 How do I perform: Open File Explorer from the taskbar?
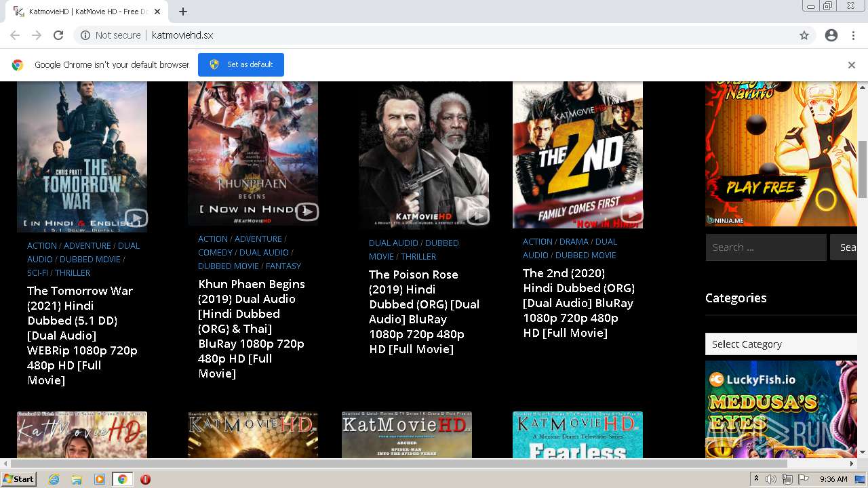(77, 479)
